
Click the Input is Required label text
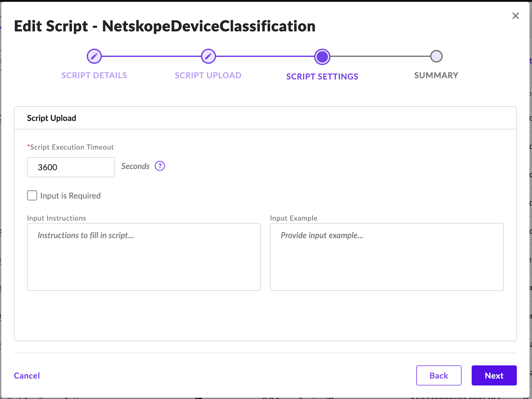coord(70,196)
